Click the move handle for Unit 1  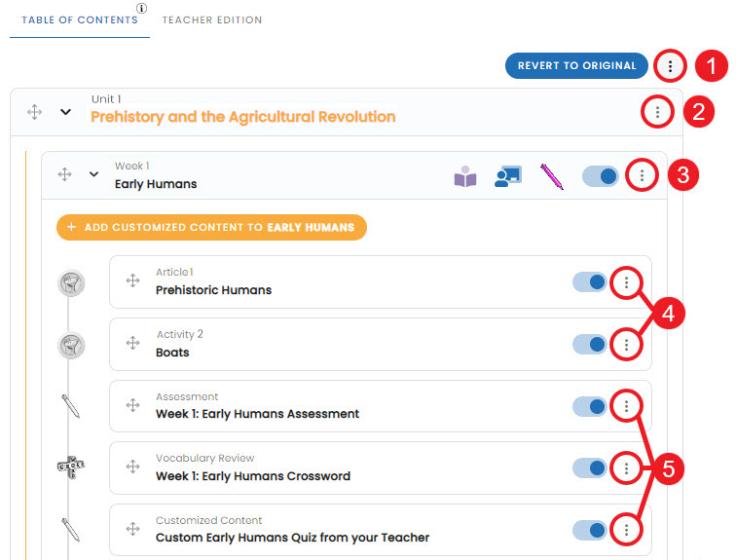[x=35, y=112]
